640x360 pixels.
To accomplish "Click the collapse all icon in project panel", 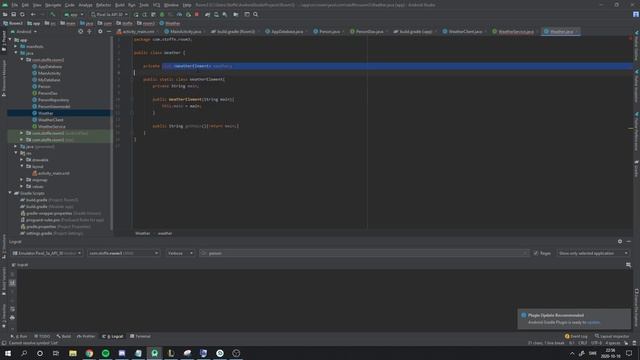I will [x=89, y=31].
